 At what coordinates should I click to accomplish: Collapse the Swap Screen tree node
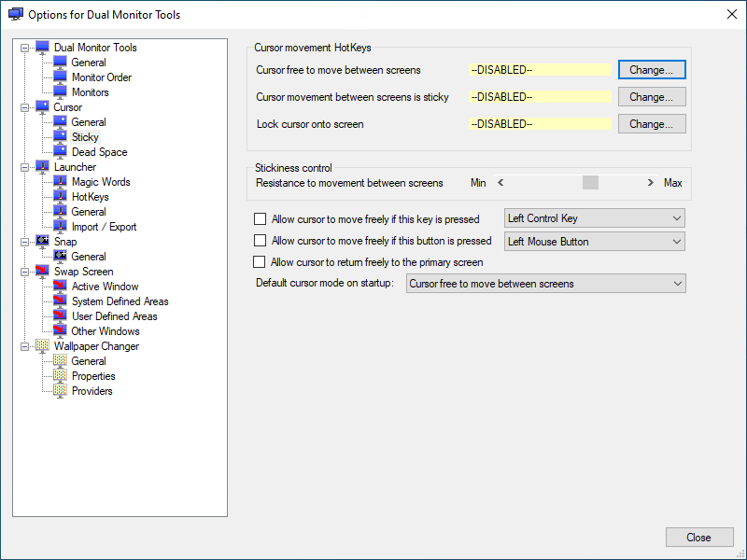25,272
